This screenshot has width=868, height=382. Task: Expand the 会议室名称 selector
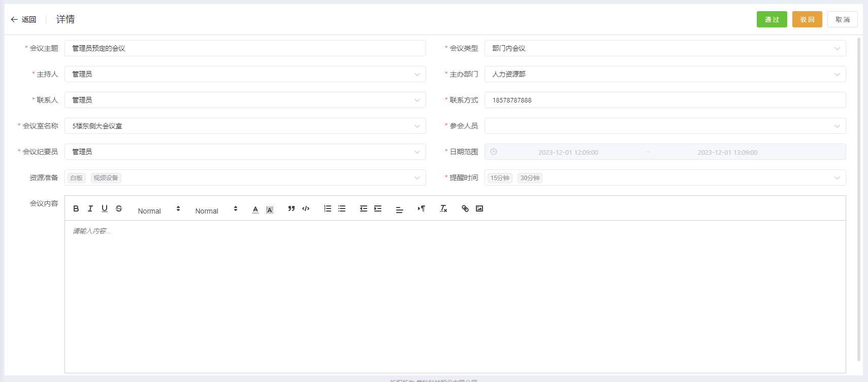tap(245, 126)
